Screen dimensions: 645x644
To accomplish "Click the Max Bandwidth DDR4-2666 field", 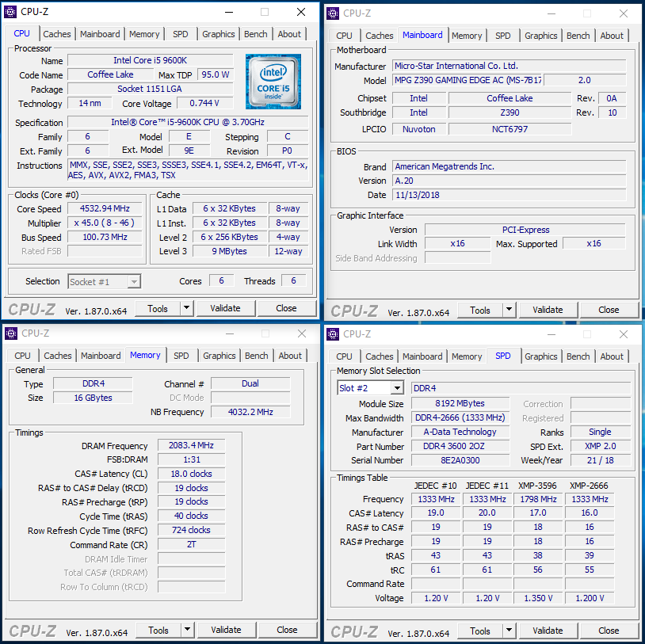I will click(460, 417).
